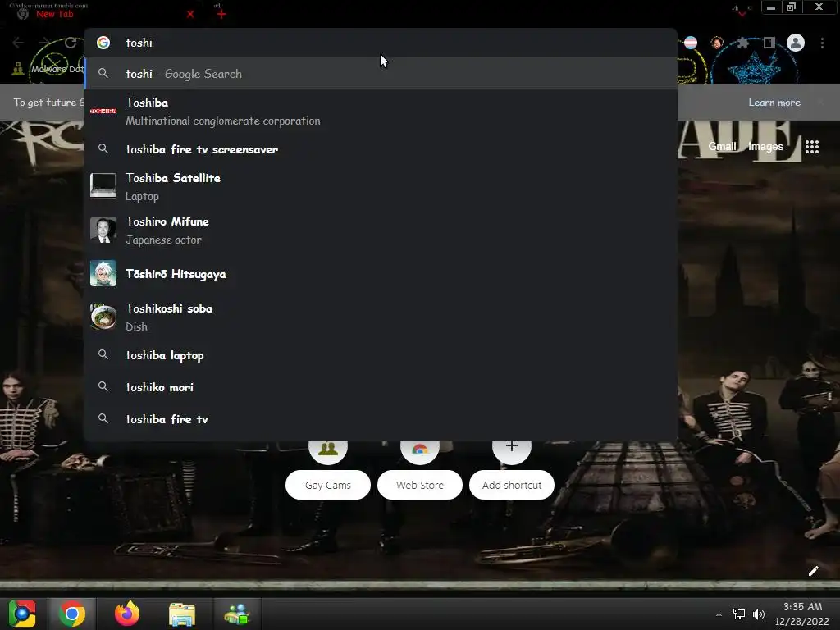Viewport: 840px width, 630px height.
Task: Open the Malware bookmark
Action: pos(48,69)
